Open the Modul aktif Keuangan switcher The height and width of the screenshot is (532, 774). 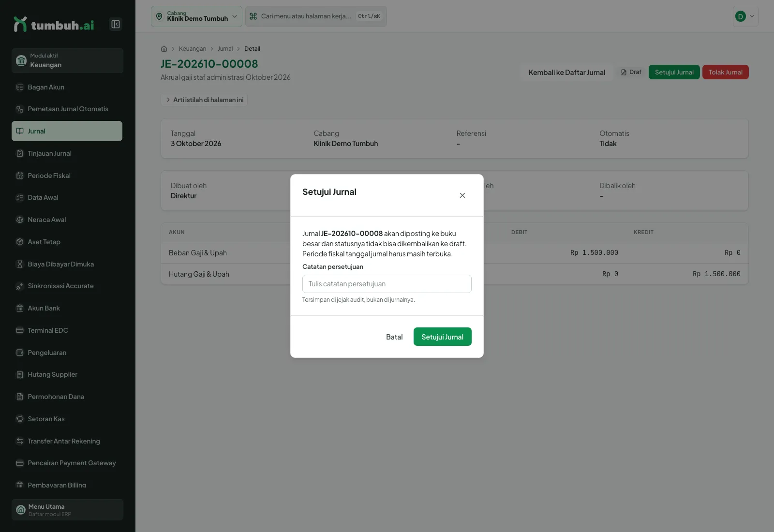click(67, 60)
